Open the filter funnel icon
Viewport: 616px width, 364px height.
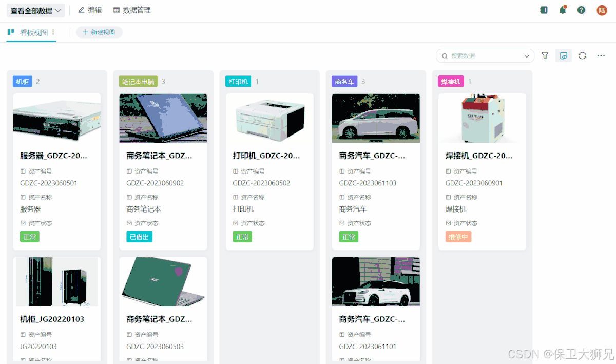(x=545, y=55)
